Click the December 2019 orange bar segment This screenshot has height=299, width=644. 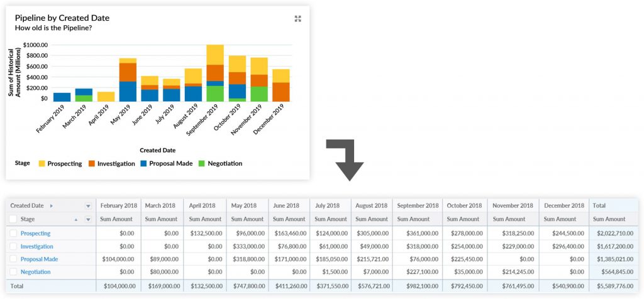(280, 92)
